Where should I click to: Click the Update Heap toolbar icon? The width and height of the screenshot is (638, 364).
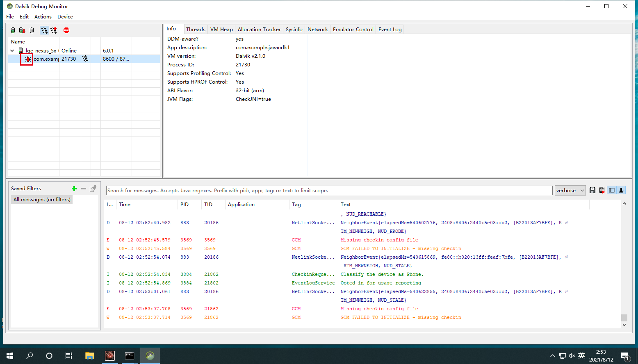click(13, 30)
